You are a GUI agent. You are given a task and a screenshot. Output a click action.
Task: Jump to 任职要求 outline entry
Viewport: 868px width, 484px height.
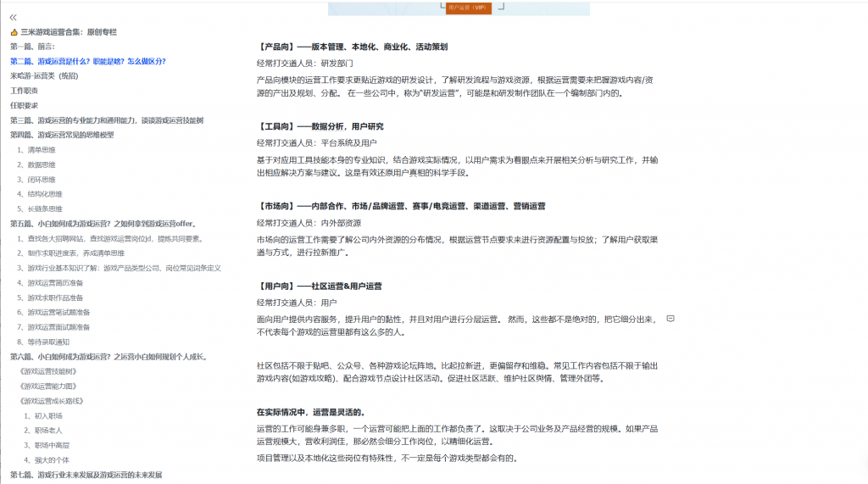24,105
